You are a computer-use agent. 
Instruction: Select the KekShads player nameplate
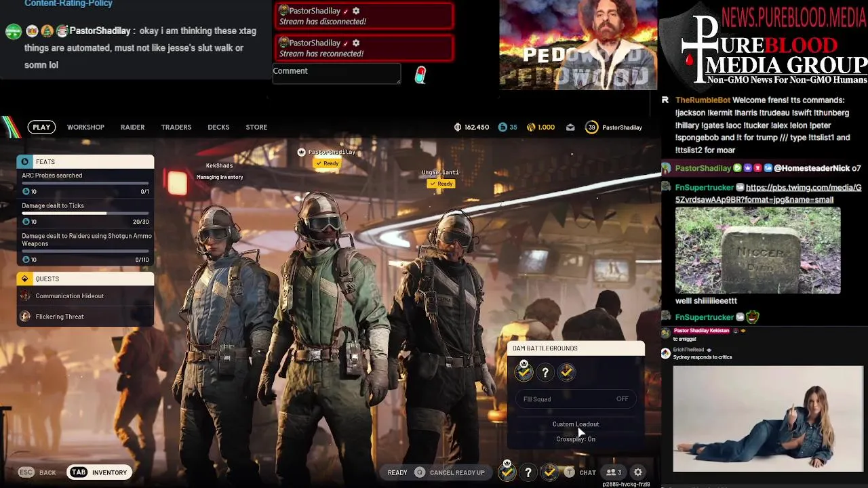(219, 165)
